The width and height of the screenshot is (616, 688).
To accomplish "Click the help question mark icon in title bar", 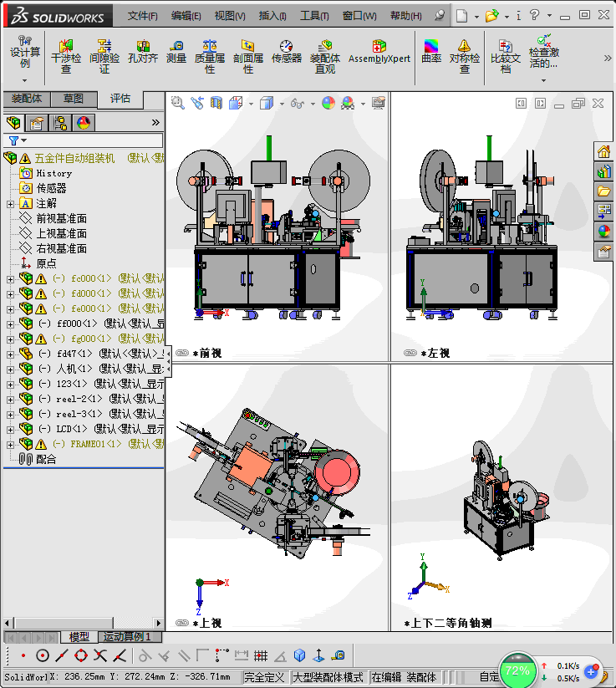I will pos(534,15).
